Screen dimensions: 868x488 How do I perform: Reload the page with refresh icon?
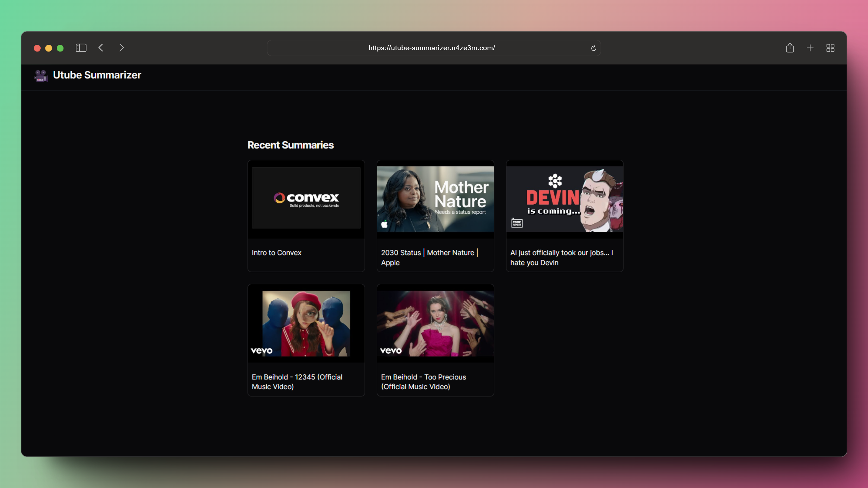pos(593,48)
